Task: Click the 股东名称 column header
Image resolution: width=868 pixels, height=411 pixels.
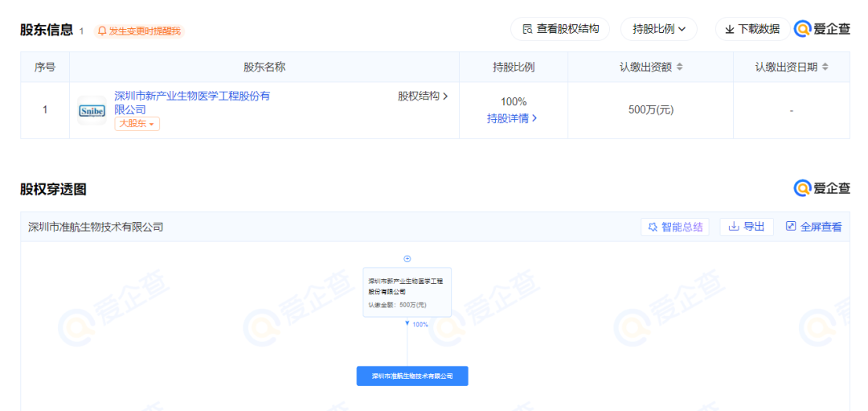Action: click(264, 67)
